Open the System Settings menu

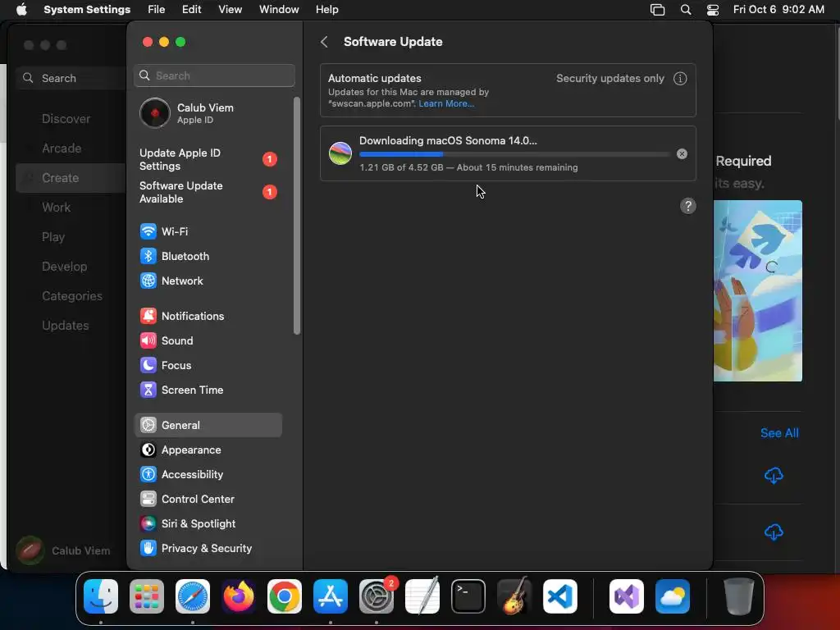[87, 10]
